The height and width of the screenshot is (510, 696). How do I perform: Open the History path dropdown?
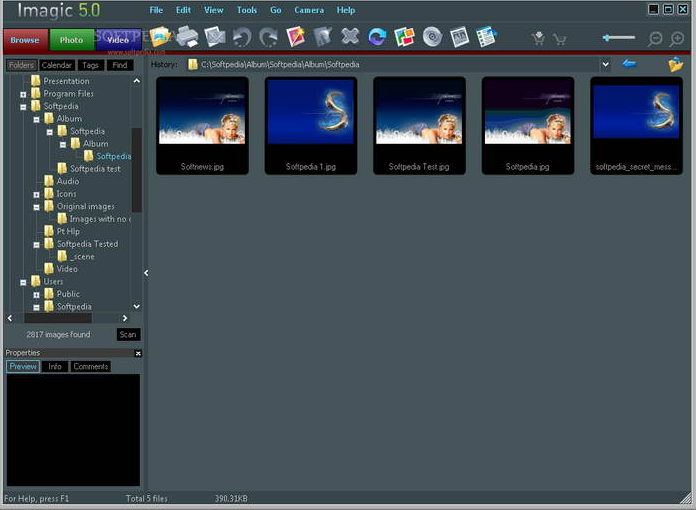click(605, 64)
